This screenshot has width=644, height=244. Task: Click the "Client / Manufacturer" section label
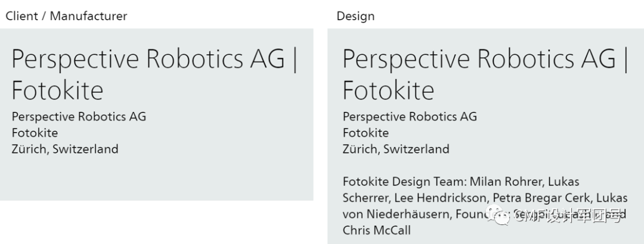(66, 16)
